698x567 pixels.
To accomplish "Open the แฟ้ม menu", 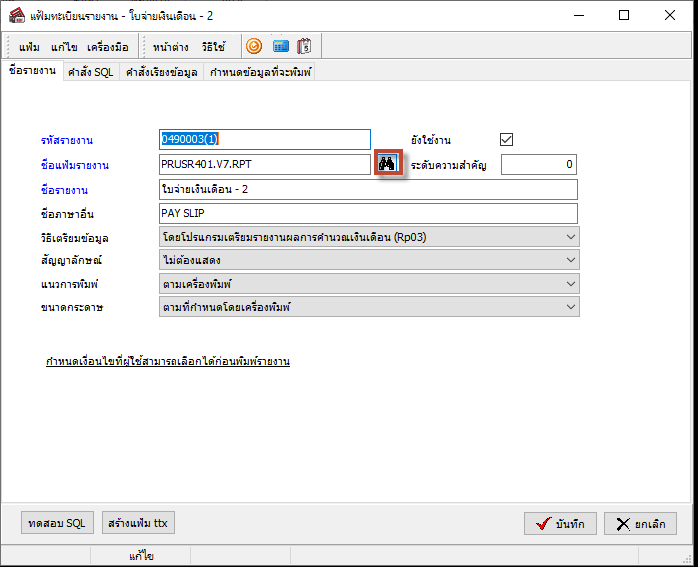I will (x=29, y=47).
